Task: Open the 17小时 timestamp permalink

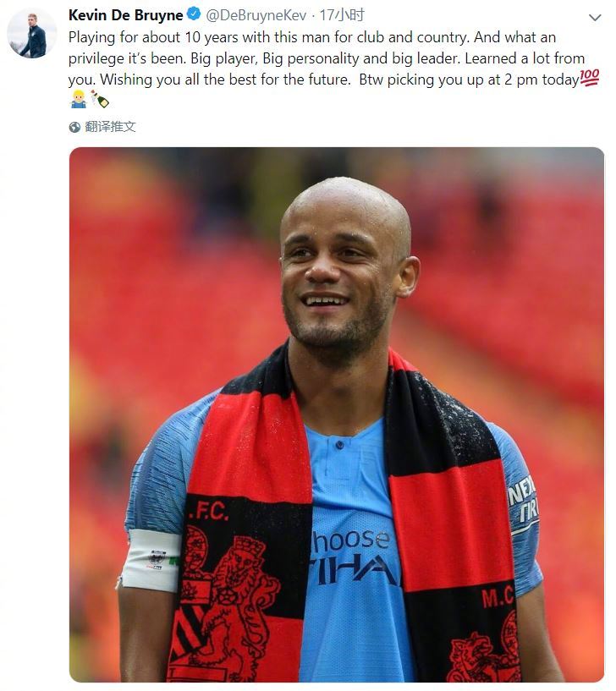Action: [x=342, y=15]
